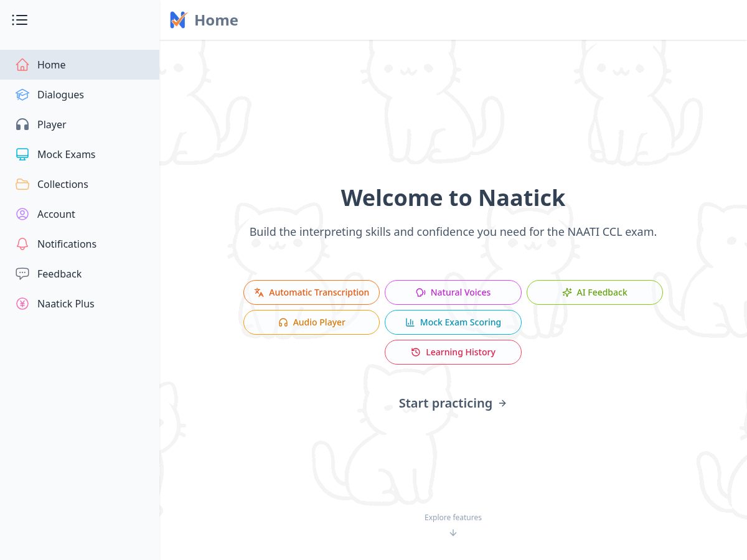Click the Start practicing link
747x560 pixels.
tap(453, 403)
